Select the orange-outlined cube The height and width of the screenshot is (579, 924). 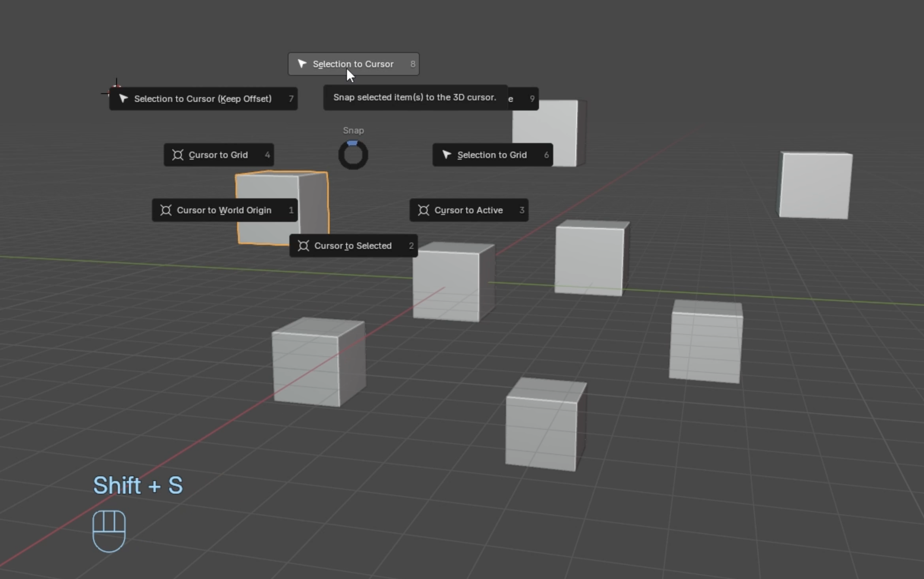point(277,188)
